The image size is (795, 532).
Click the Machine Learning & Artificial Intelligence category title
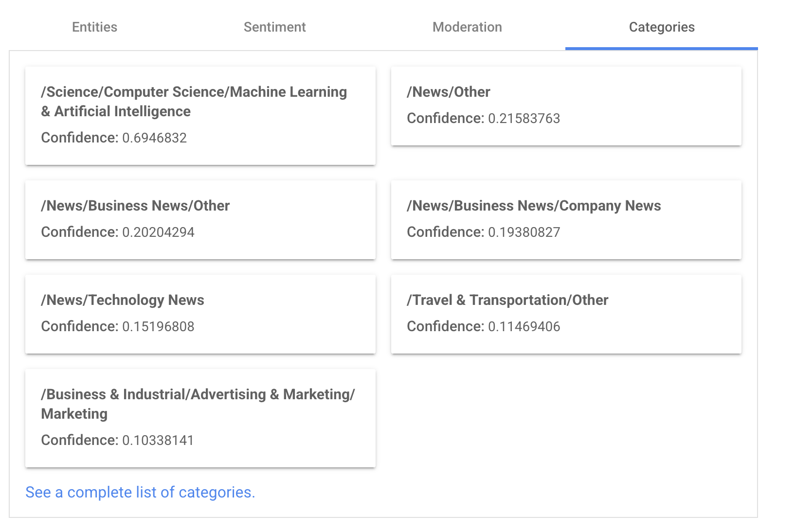194,101
